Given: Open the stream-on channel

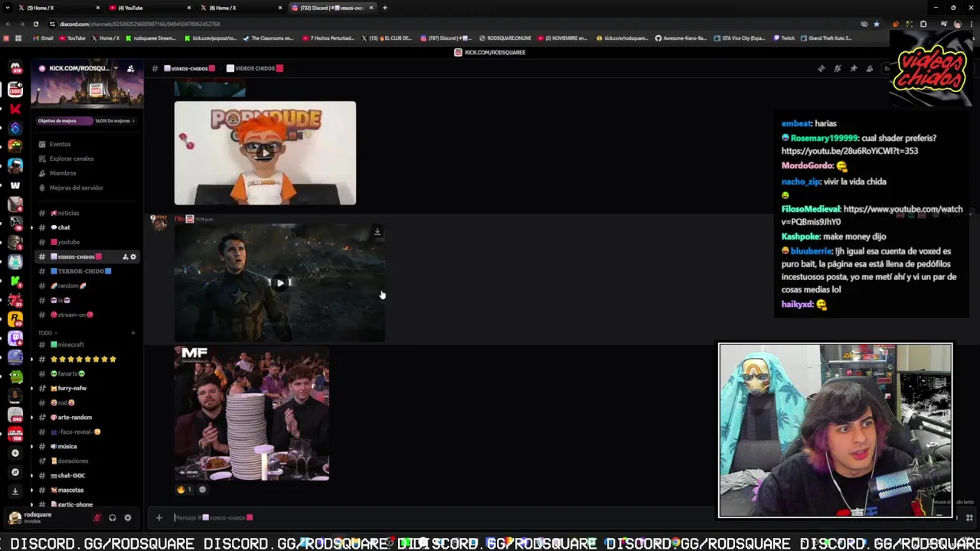Looking at the screenshot, I should [86, 315].
